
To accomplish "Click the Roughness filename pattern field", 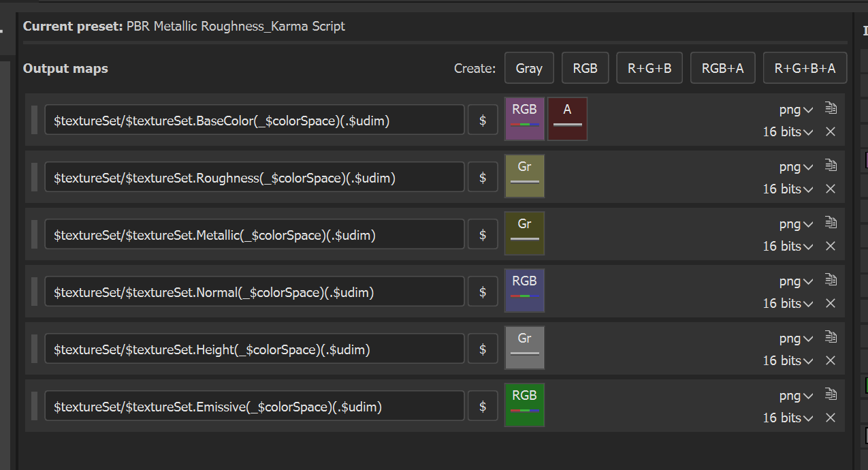I will pos(254,176).
